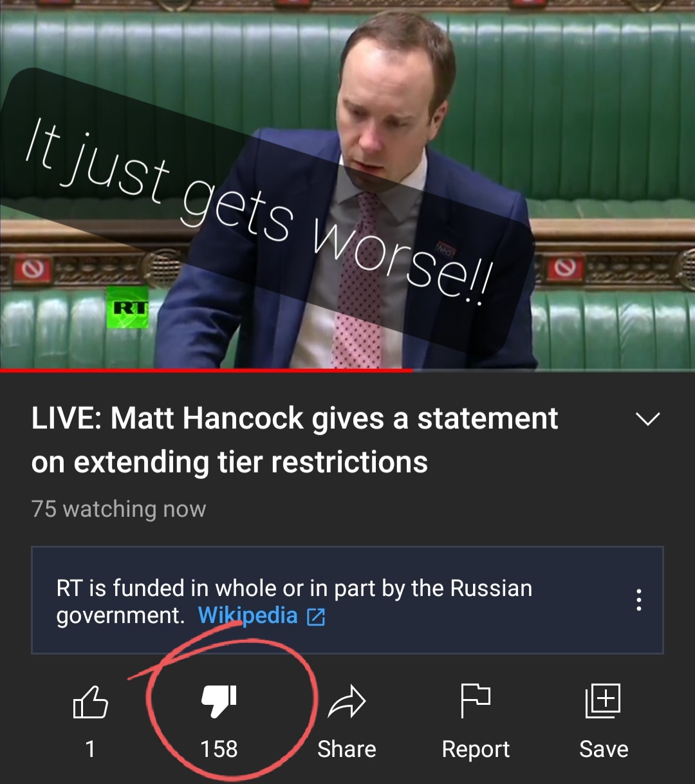Click the Save to playlist icon

pos(603,701)
